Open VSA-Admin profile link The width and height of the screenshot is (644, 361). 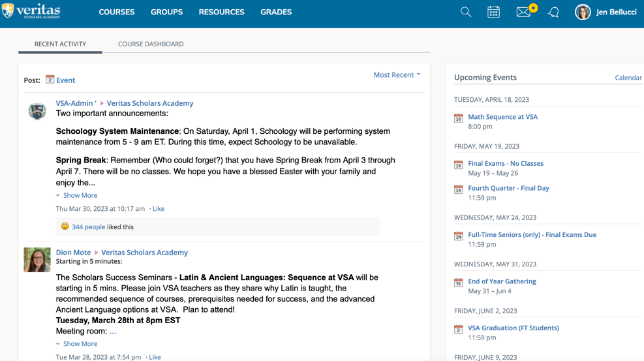[76, 103]
